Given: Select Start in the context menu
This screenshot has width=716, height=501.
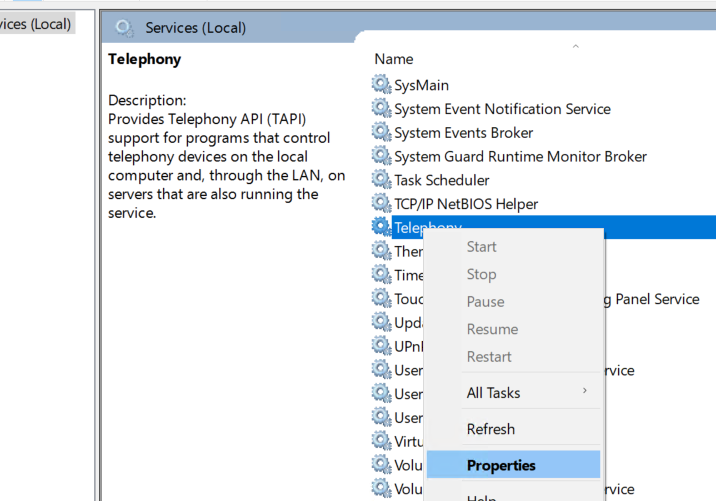Looking at the screenshot, I should [x=481, y=247].
